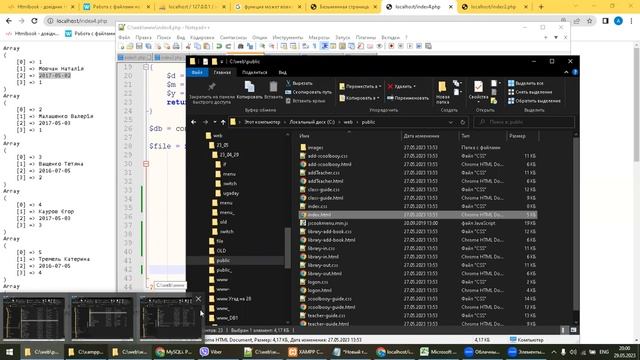This screenshot has width=640, height=360.
Task: Open Explorer Help question mark icon
Action: pyautogui.click(x=575, y=72)
